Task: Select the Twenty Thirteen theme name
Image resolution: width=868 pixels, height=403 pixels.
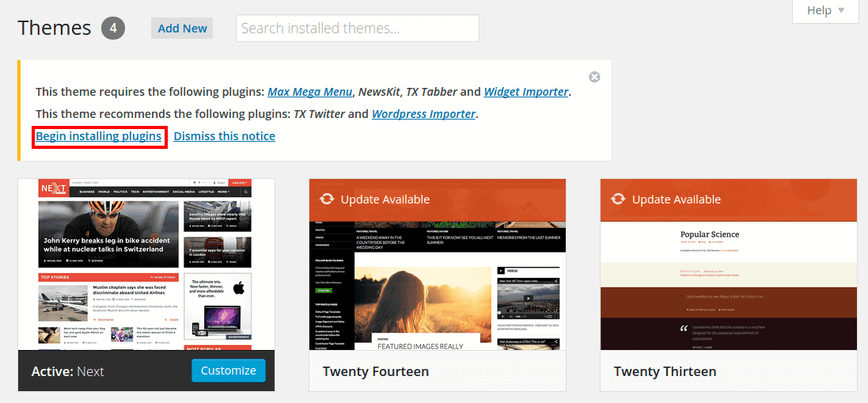Action: tap(665, 371)
